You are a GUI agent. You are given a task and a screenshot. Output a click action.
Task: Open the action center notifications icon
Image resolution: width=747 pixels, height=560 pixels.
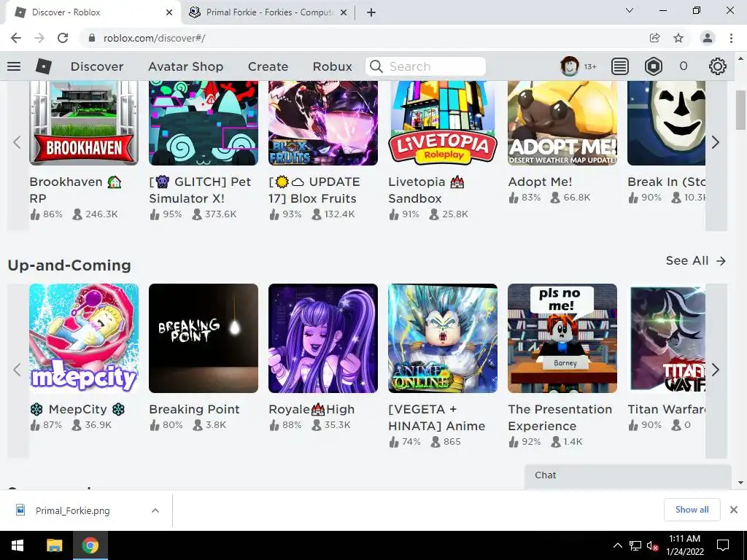pos(723,545)
